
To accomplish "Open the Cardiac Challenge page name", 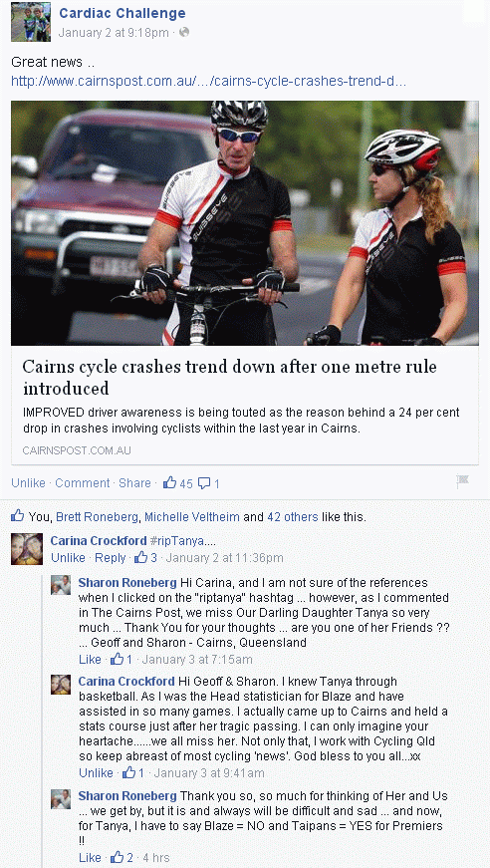I will click(122, 13).
